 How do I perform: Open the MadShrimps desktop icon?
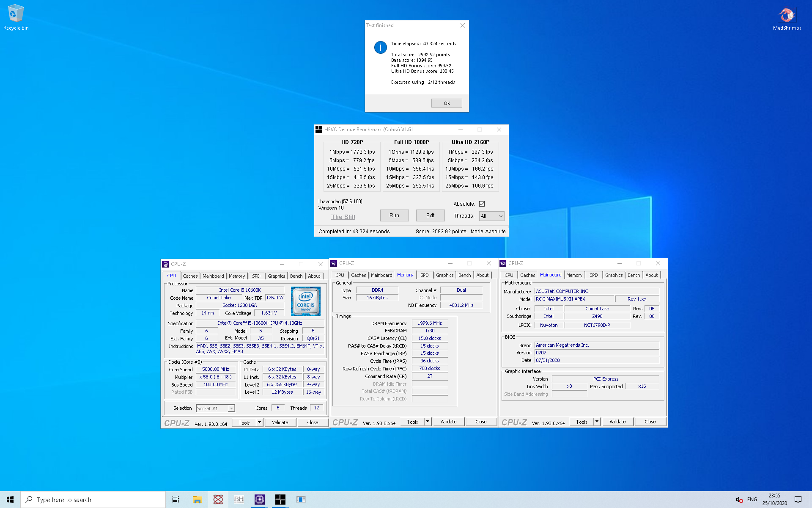point(787,19)
